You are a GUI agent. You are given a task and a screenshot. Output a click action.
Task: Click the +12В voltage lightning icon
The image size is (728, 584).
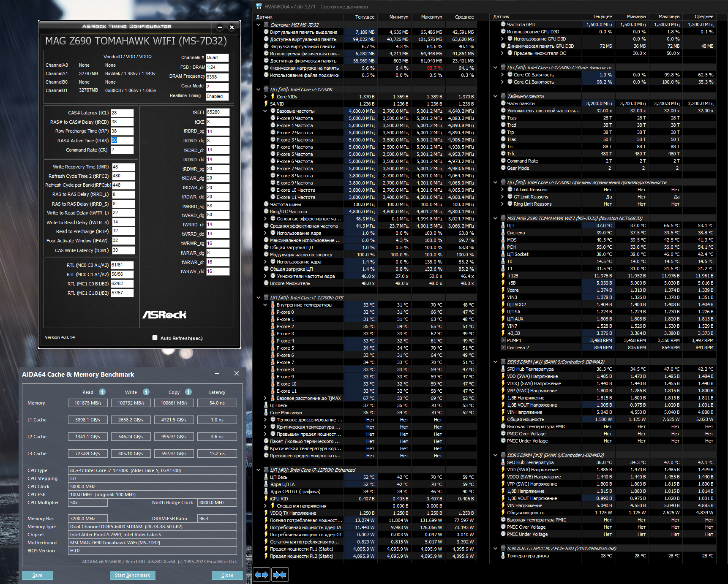[x=503, y=276]
